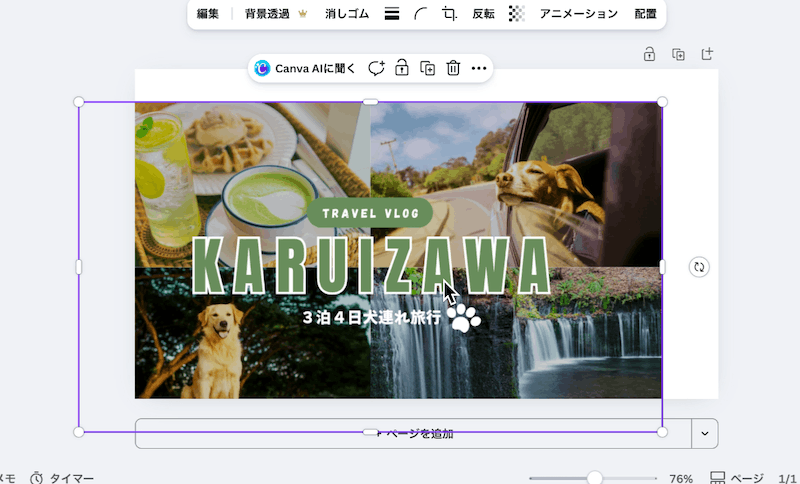Select the TRAVEL VLOG label

[x=370, y=213]
